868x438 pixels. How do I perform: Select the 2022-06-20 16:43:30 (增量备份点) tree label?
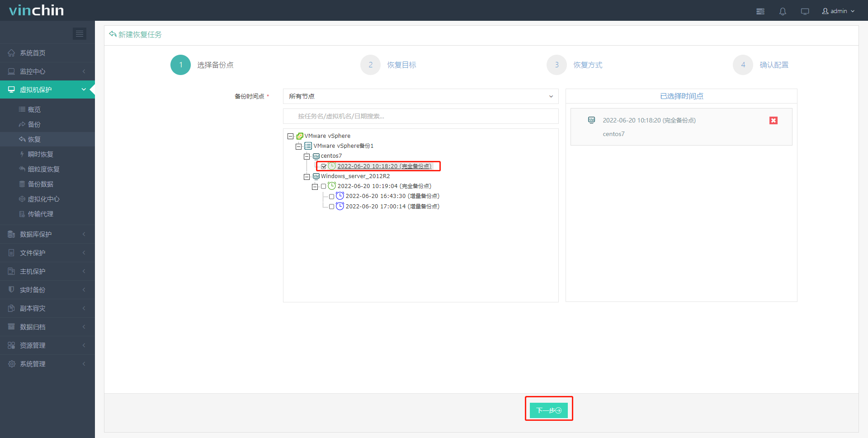[x=392, y=196]
